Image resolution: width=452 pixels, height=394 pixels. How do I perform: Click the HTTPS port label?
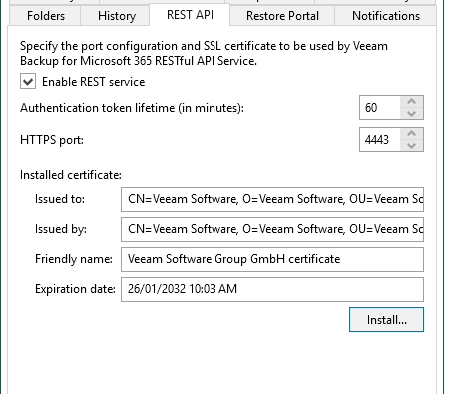point(52,140)
